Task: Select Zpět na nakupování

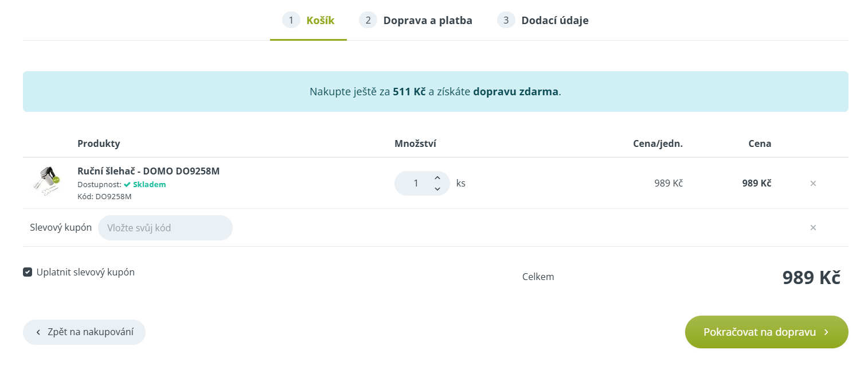Action: click(84, 332)
